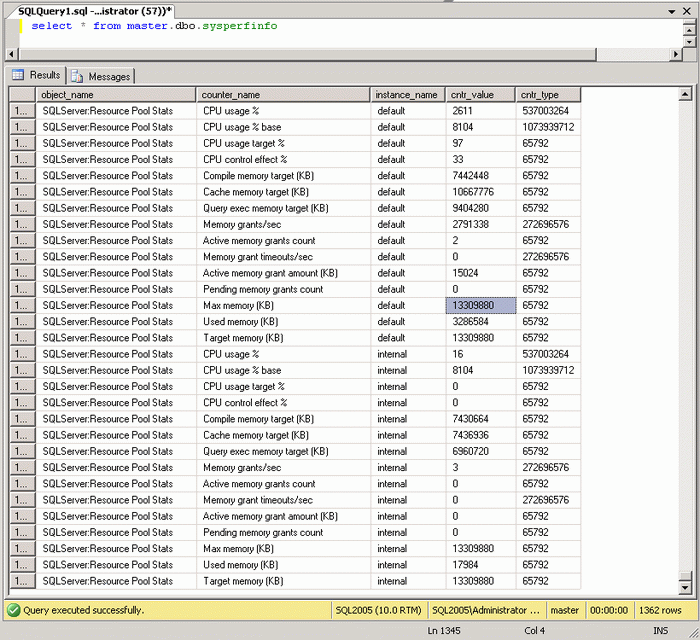The image size is (700, 640).
Task: Click query editor right scroll arrow
Action: [676, 54]
